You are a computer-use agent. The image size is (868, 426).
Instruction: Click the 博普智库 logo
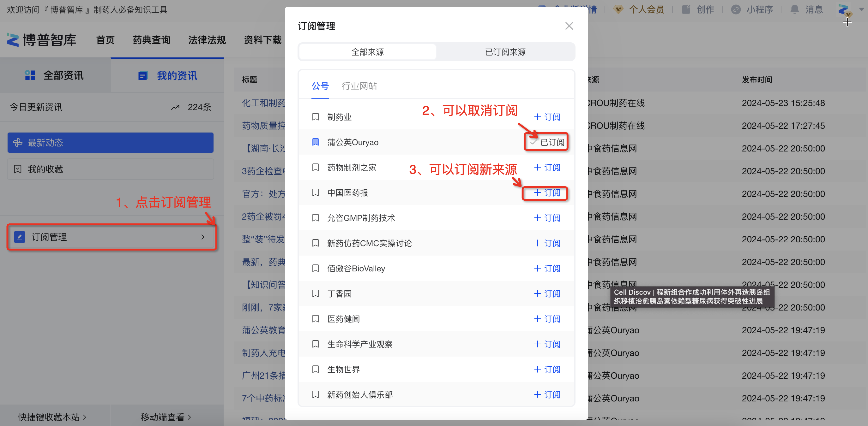pyautogui.click(x=41, y=40)
